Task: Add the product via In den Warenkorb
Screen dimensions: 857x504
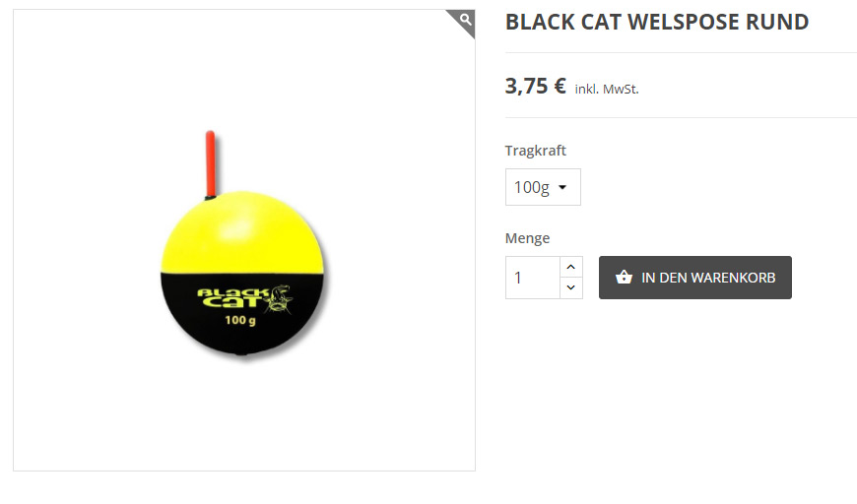Action: [x=694, y=278]
